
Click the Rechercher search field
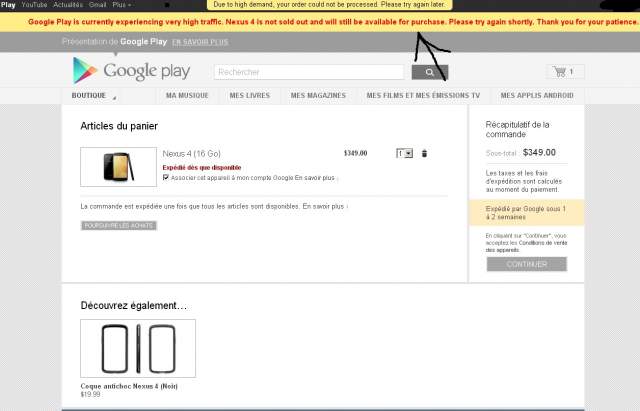click(311, 72)
